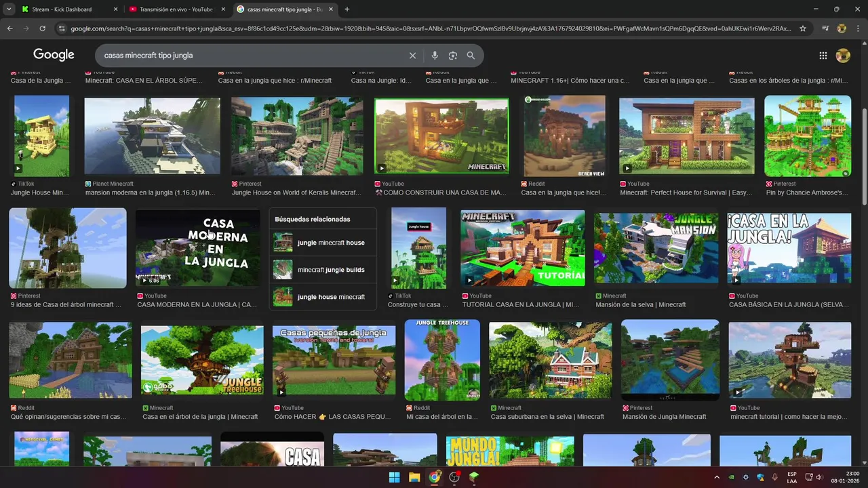The width and height of the screenshot is (868, 488).
Task: Open the Chrome tab search dropdown
Action: [x=9, y=9]
